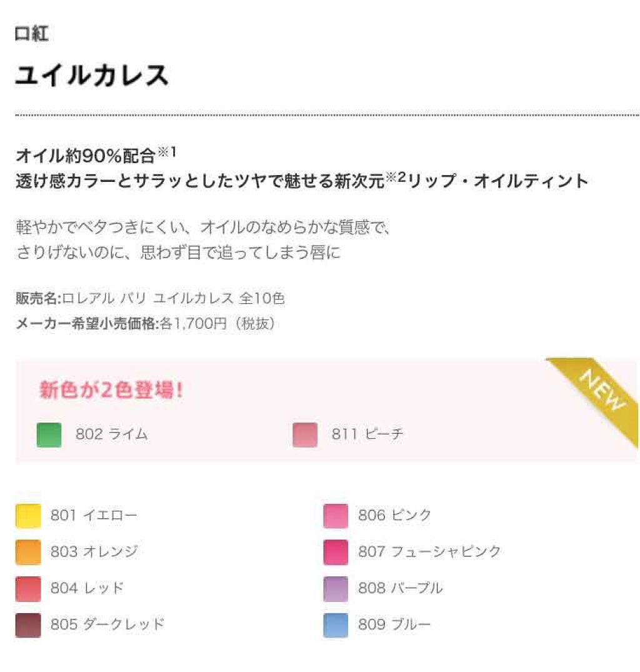The height and width of the screenshot is (672, 640).
Task: Click the 811 ピーチ text label
Action: (367, 434)
